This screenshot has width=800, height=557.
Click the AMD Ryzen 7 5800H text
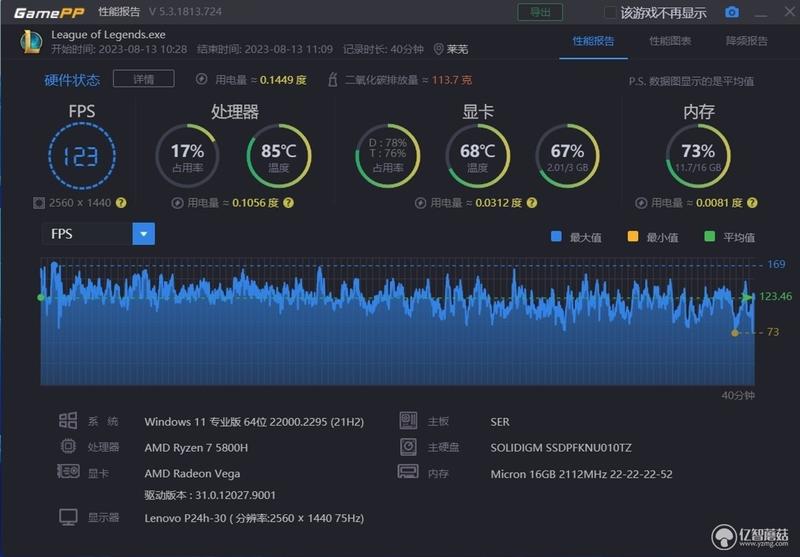coord(196,448)
